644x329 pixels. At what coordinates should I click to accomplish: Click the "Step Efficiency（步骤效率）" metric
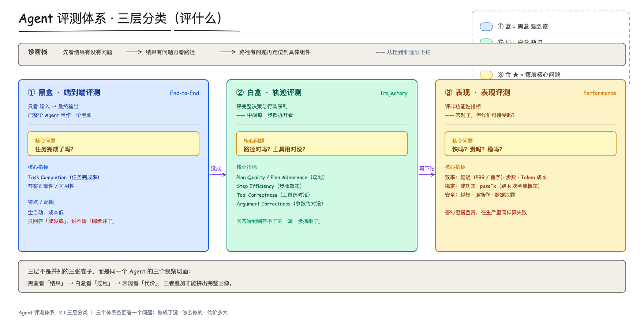269,186
